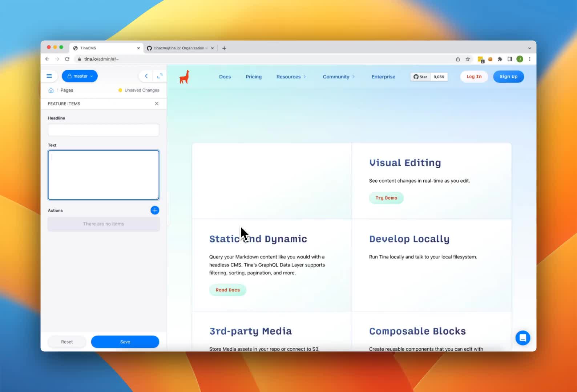Open the chat support widget
This screenshot has width=577, height=392.
(522, 338)
